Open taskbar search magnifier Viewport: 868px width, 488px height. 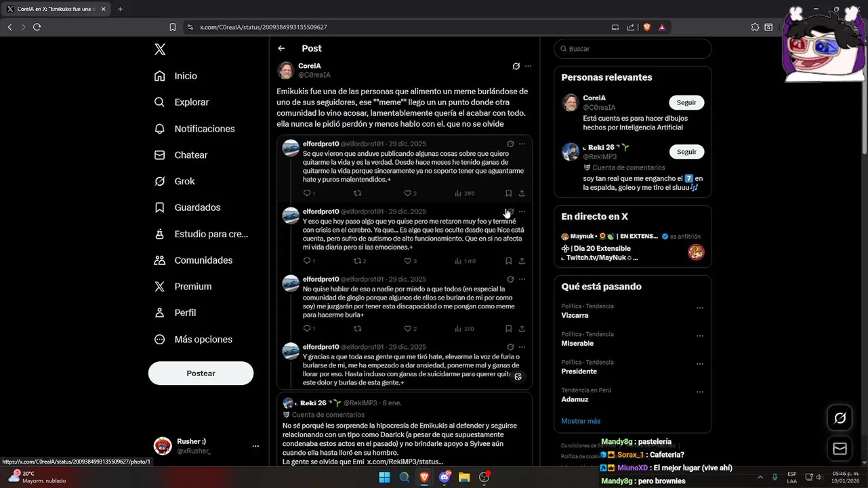pos(405,477)
